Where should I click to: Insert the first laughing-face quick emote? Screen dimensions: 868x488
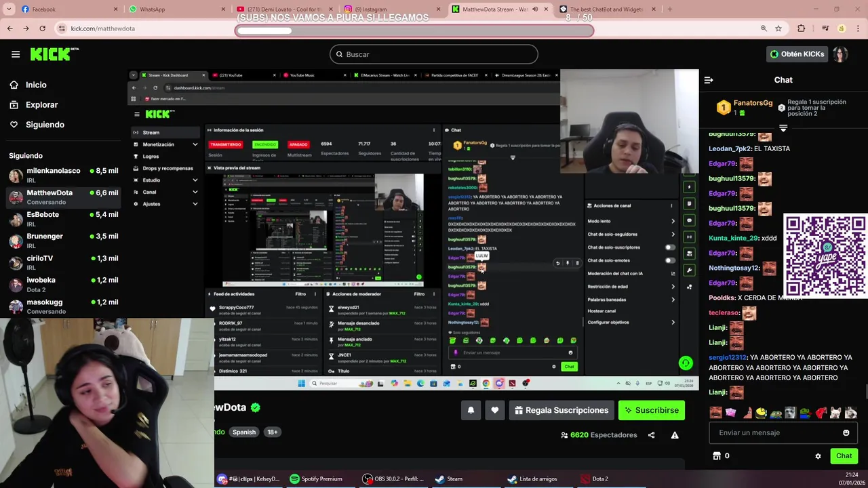click(715, 412)
